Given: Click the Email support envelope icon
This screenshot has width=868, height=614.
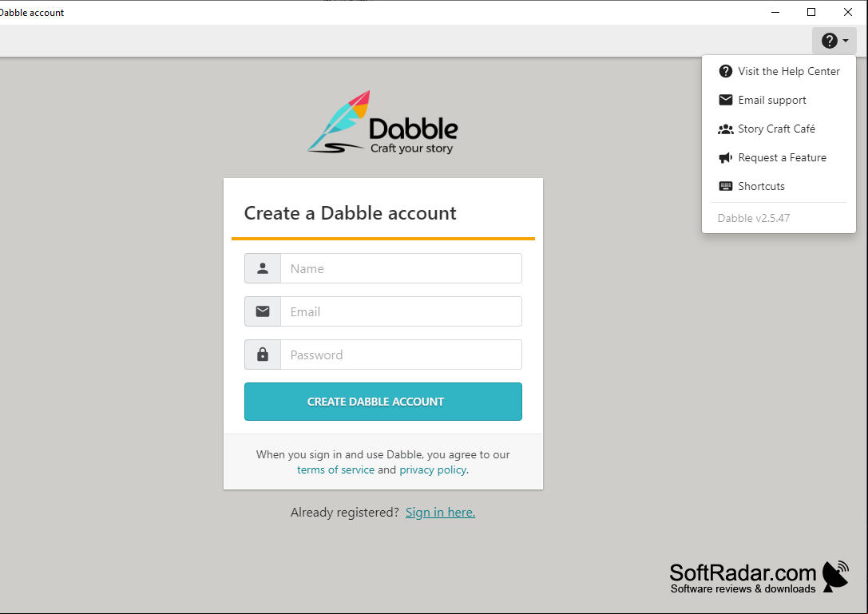Looking at the screenshot, I should [x=725, y=100].
